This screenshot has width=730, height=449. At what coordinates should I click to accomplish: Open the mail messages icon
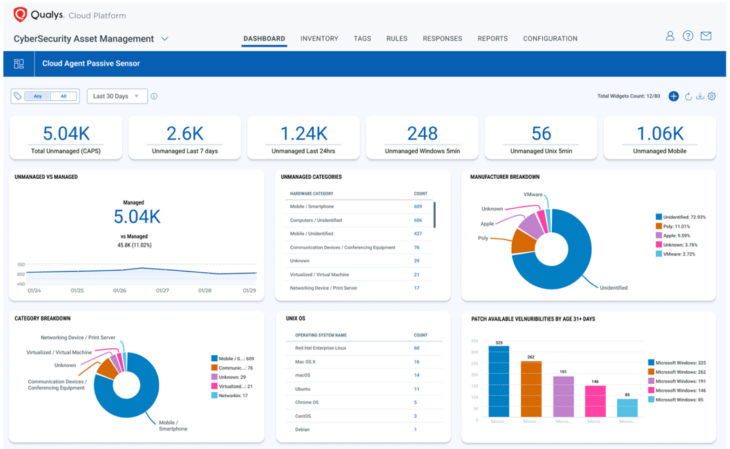coord(706,36)
